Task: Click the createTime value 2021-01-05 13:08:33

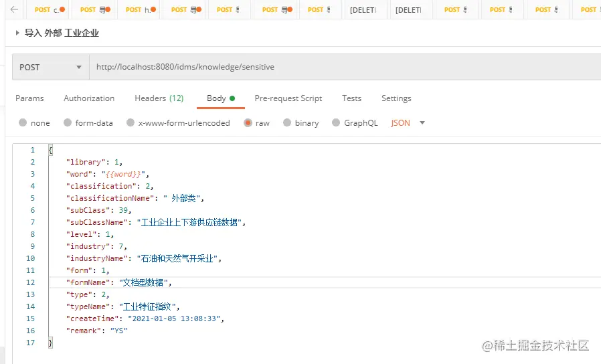Action: pyautogui.click(x=174, y=318)
